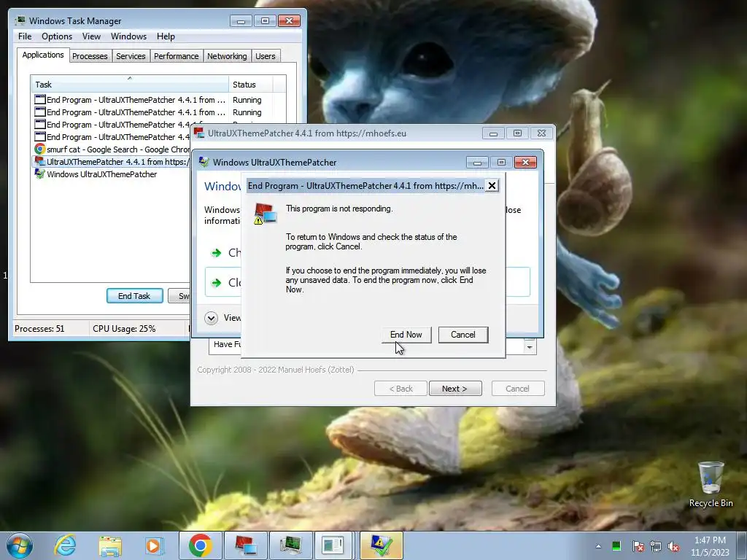The height and width of the screenshot is (560, 747).
Task: Minimize the Windows UltraUXThemePatcher window
Action: click(477, 163)
